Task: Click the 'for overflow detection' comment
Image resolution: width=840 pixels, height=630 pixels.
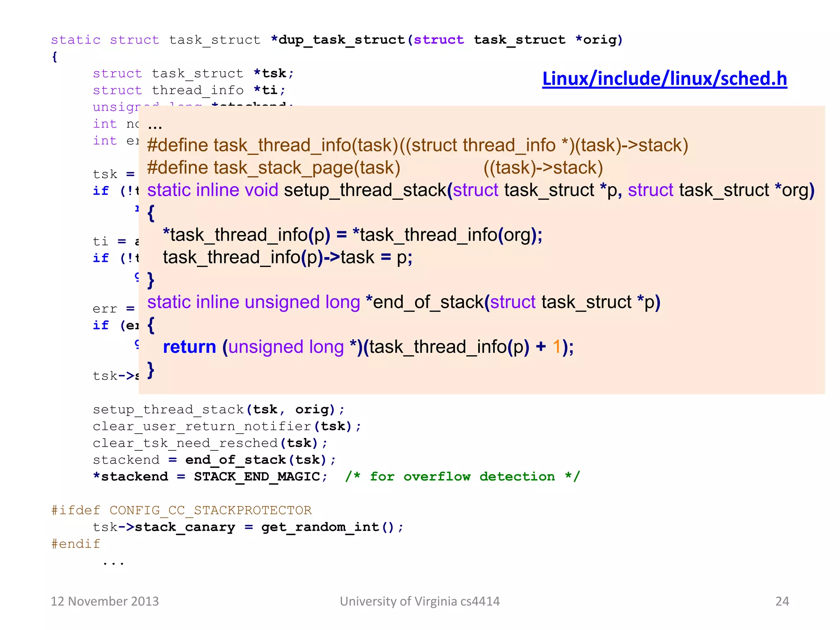Action: click(x=463, y=477)
